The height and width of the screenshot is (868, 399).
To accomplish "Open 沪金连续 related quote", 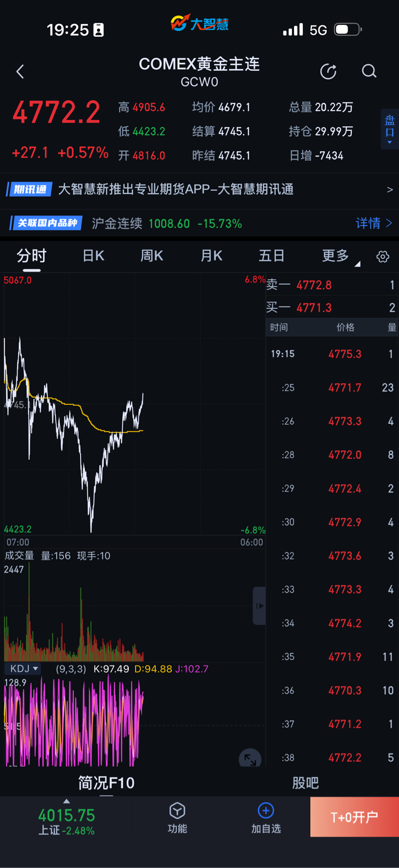I will pos(166,224).
